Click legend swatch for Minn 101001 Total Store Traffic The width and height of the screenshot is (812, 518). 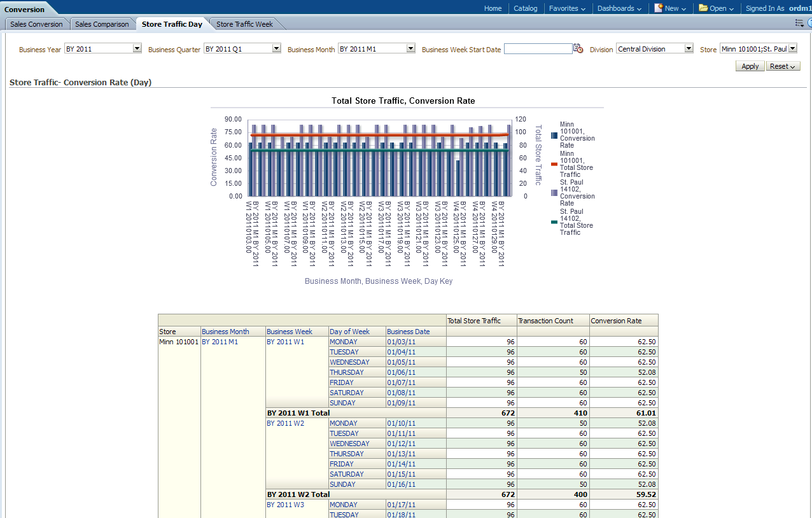[x=554, y=164]
